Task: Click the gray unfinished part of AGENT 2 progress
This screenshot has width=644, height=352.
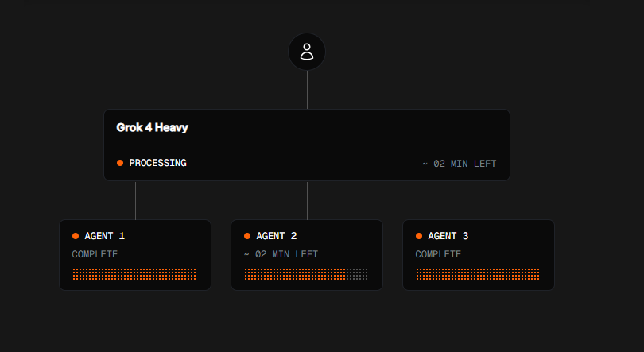Action: [357, 274]
